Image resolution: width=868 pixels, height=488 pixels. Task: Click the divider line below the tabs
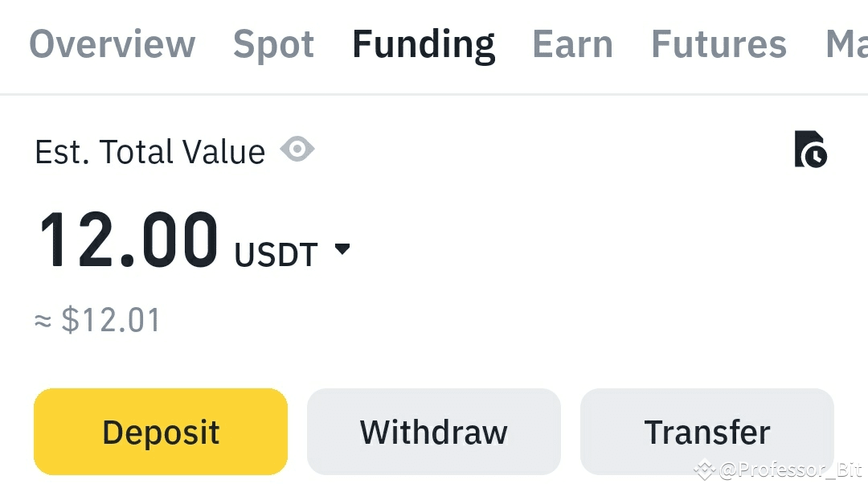click(x=434, y=95)
